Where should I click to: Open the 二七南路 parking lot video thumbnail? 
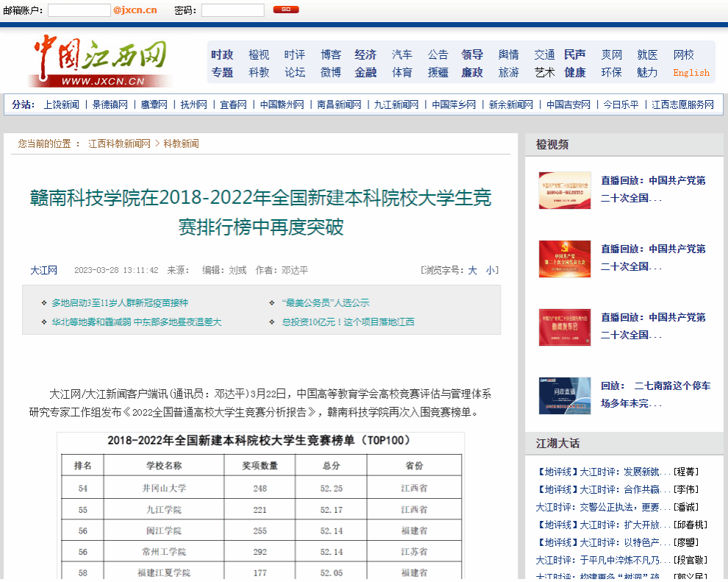(x=564, y=395)
